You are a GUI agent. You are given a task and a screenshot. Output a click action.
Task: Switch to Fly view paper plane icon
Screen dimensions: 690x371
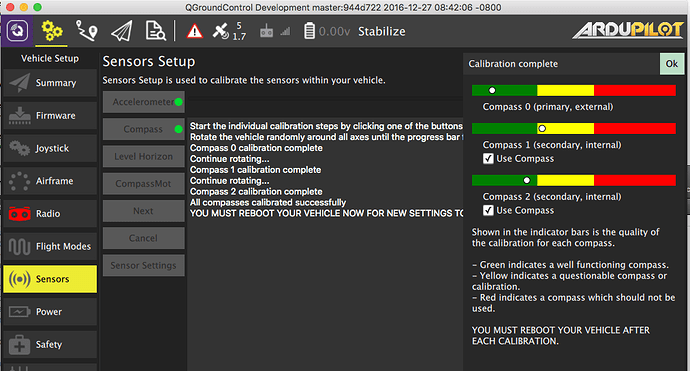point(121,31)
